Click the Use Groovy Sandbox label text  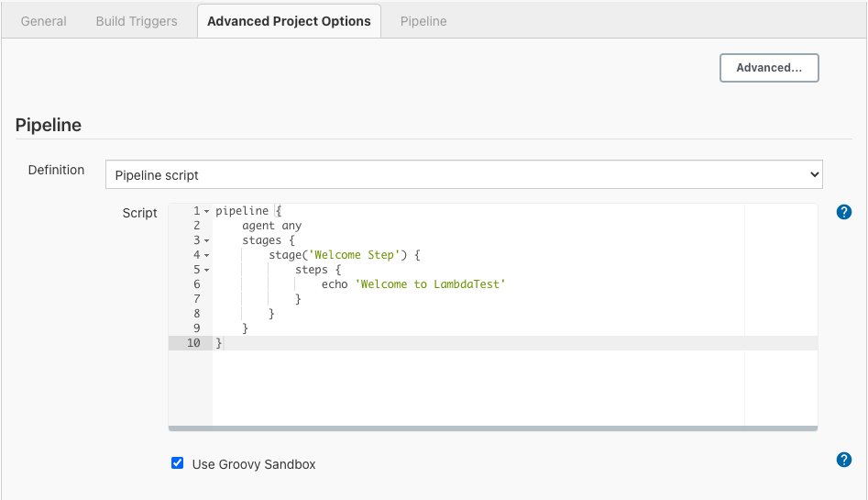pyautogui.click(x=254, y=464)
